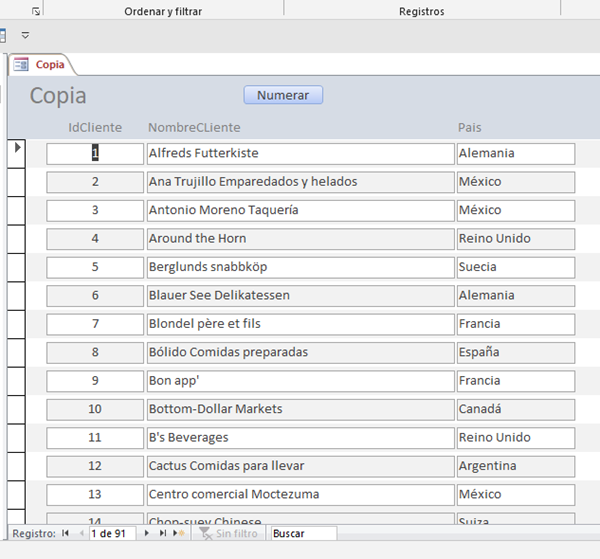The width and height of the screenshot is (600, 559).
Task: Open the dialog launcher beside Ordenar y filtrar
Action: pyautogui.click(x=36, y=11)
